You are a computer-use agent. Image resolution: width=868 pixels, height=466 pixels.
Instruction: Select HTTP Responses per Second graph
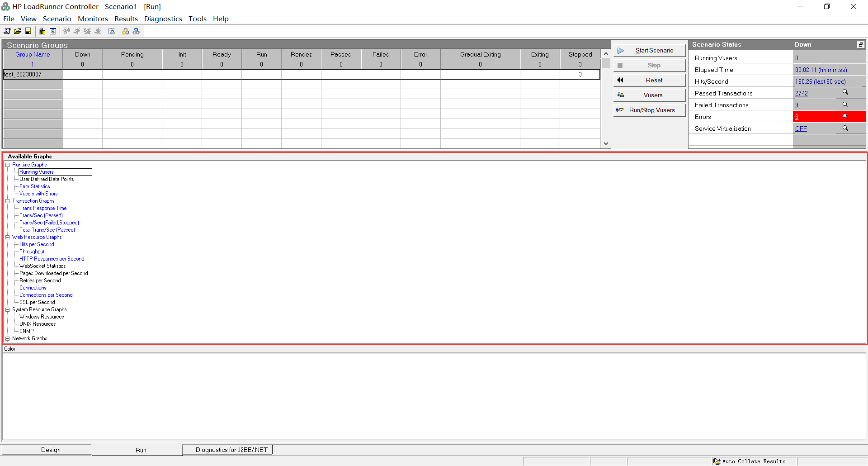[x=52, y=259]
